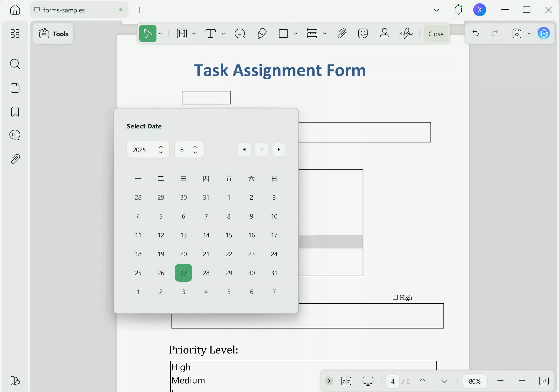Expand the save options dropdown arrow
Screen dimensions: 559x392
coord(529,34)
